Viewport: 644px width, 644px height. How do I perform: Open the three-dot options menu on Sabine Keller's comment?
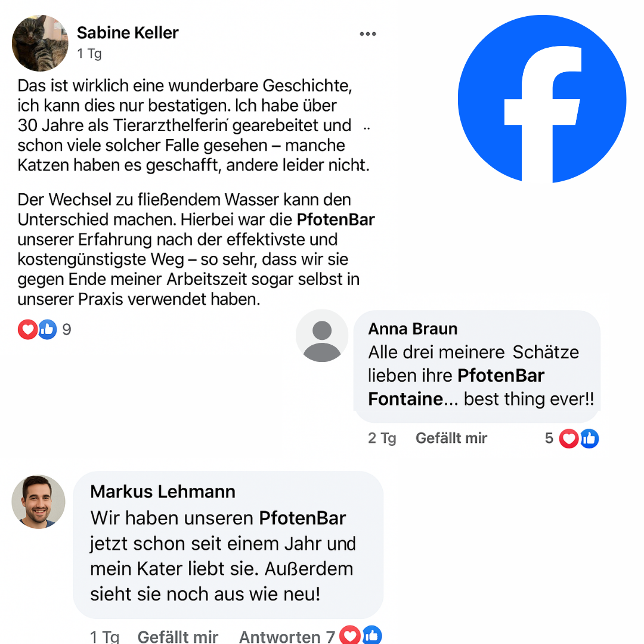(368, 34)
